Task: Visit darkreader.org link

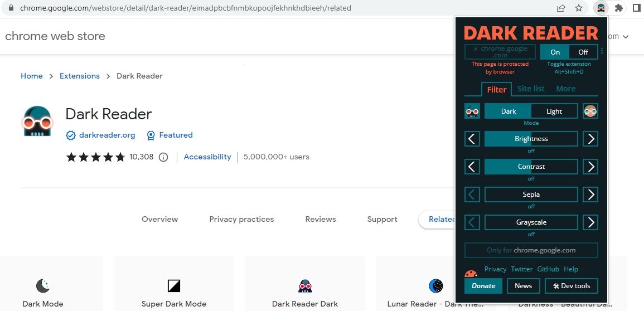Action: [x=107, y=135]
